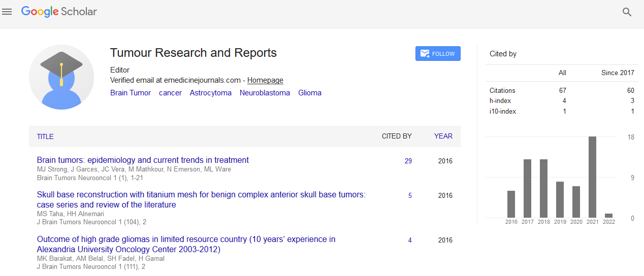644x276 pixels.
Task: Click journal text 'J Brain Tumors Neurooncol 1 (104), 2'
Action: (91, 222)
